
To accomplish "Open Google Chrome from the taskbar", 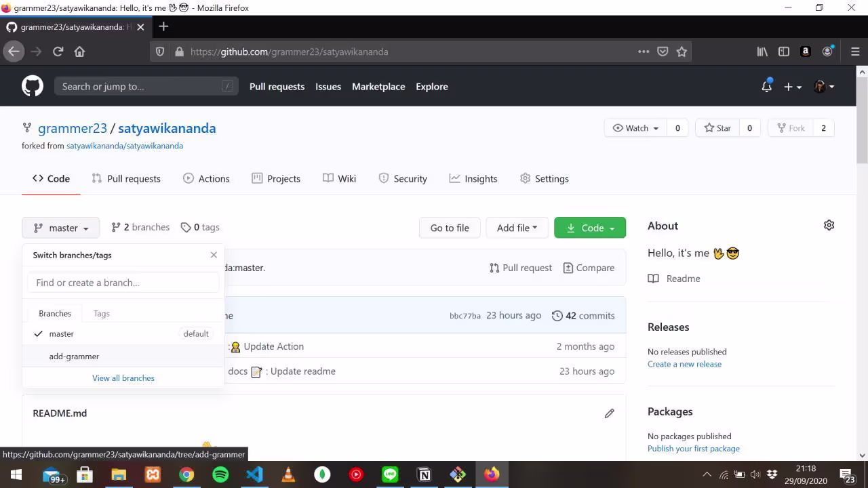I will (x=186, y=474).
